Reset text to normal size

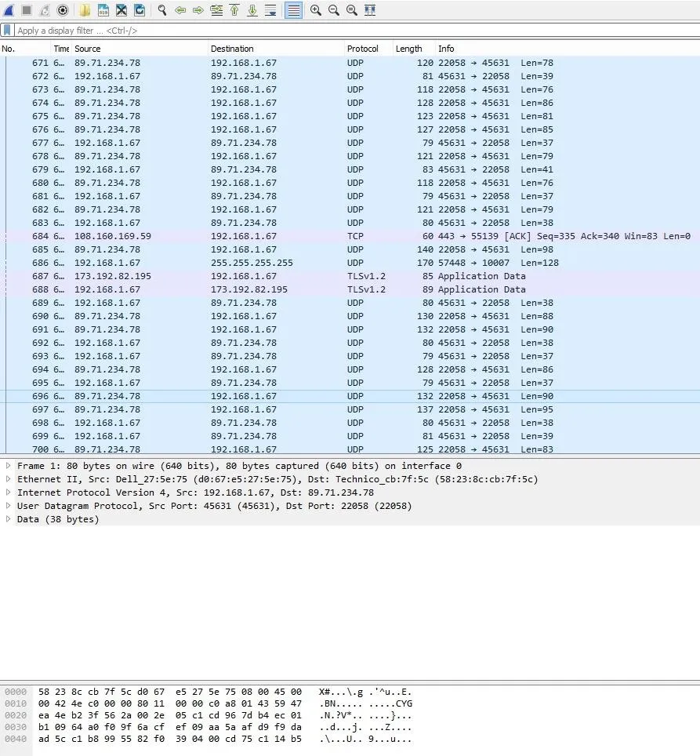[x=352, y=10]
